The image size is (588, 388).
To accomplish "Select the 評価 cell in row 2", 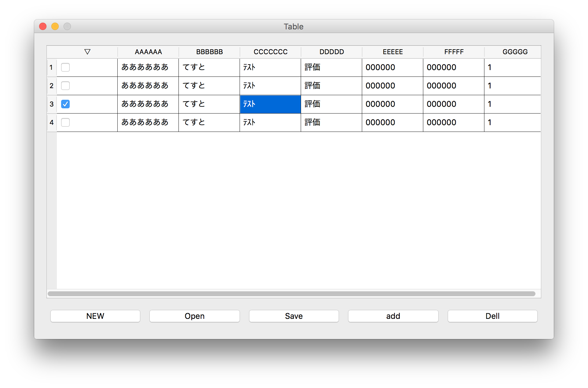I will [332, 86].
